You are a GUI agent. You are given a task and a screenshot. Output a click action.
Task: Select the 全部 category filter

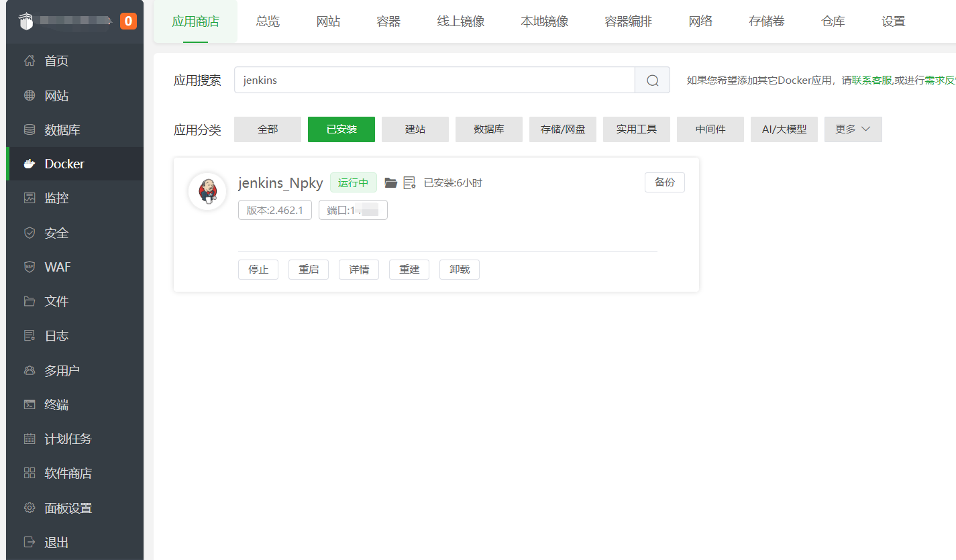tap(268, 129)
